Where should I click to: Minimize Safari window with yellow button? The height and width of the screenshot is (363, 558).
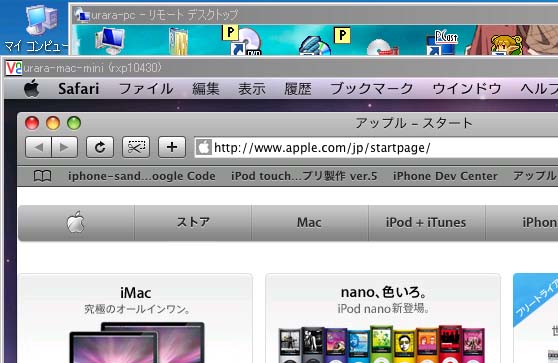(x=53, y=123)
